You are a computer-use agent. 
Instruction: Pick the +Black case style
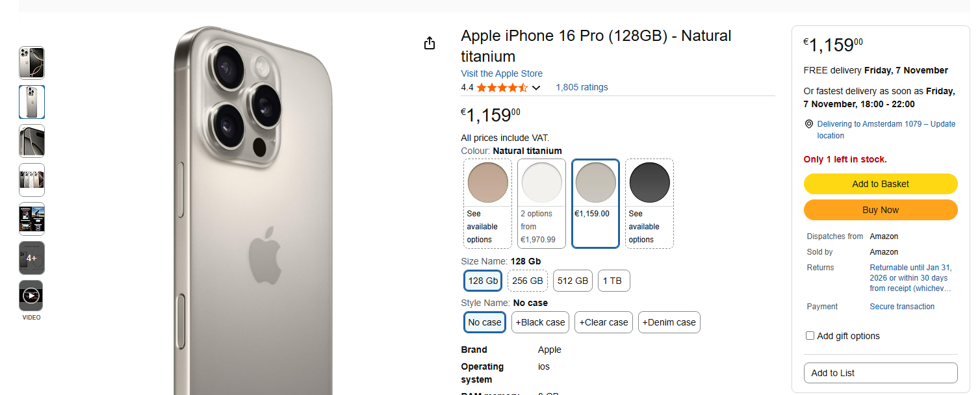tap(540, 322)
